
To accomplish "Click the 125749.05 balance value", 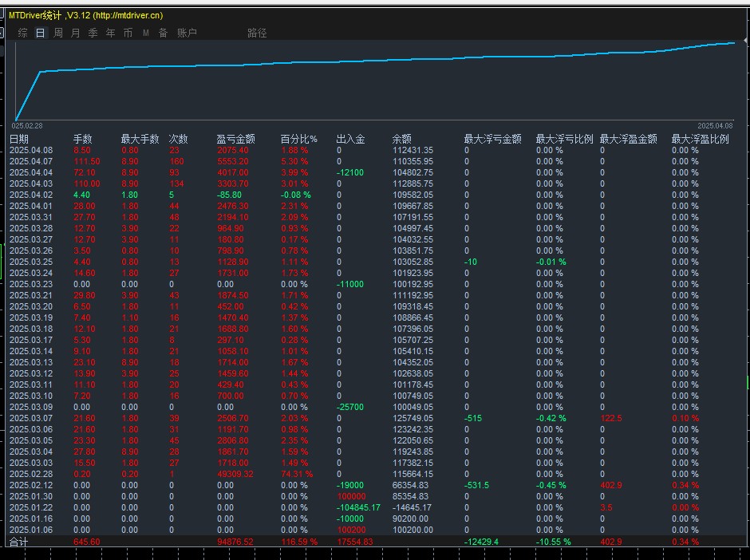I will coord(412,419).
